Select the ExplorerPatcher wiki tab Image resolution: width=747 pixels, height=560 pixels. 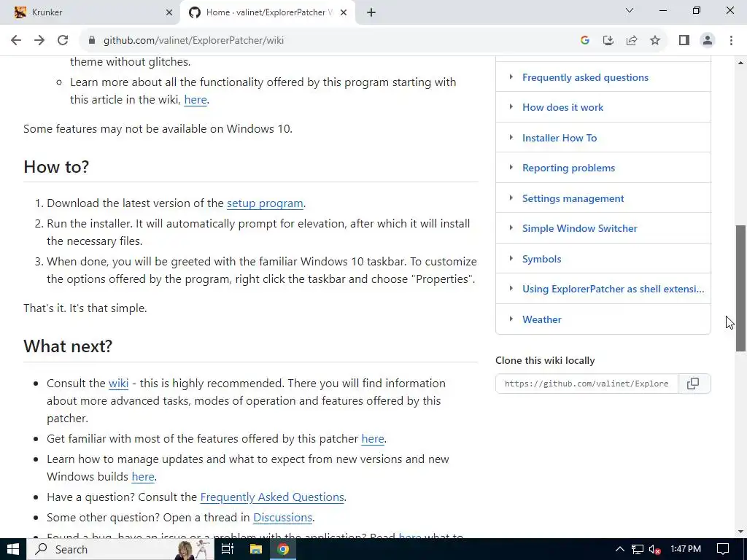tap(267, 12)
